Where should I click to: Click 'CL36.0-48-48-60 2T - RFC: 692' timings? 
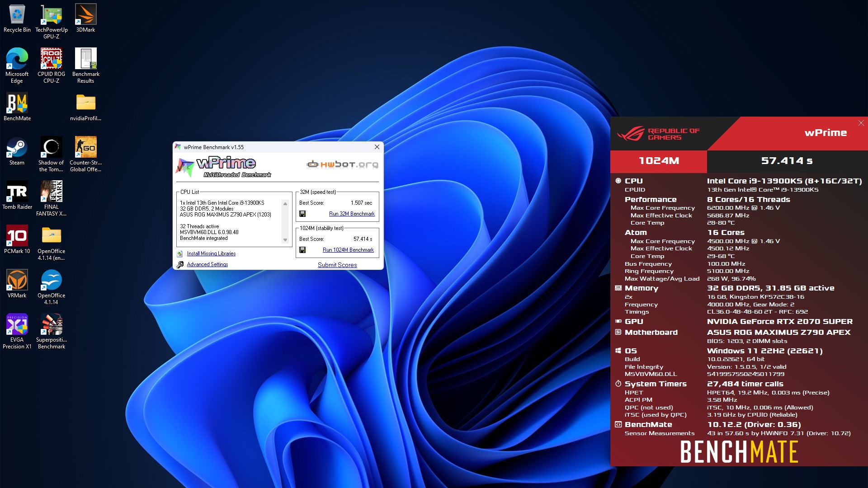click(757, 312)
